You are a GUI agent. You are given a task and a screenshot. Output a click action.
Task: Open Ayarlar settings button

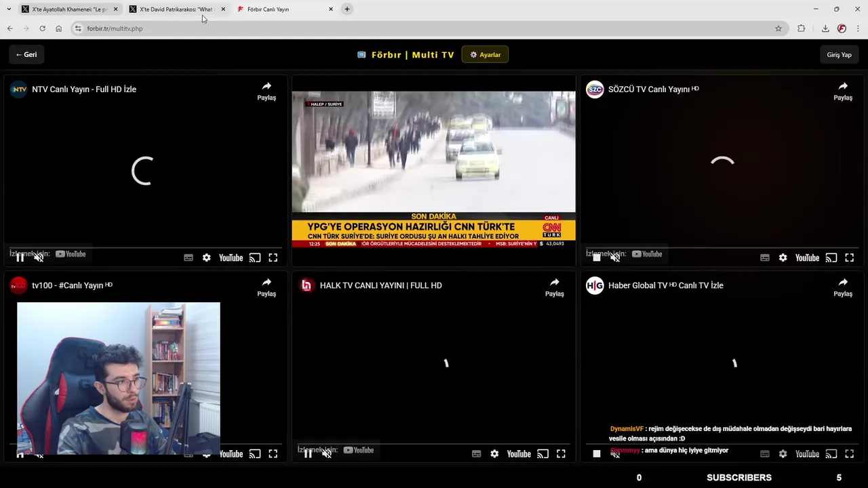coord(485,55)
